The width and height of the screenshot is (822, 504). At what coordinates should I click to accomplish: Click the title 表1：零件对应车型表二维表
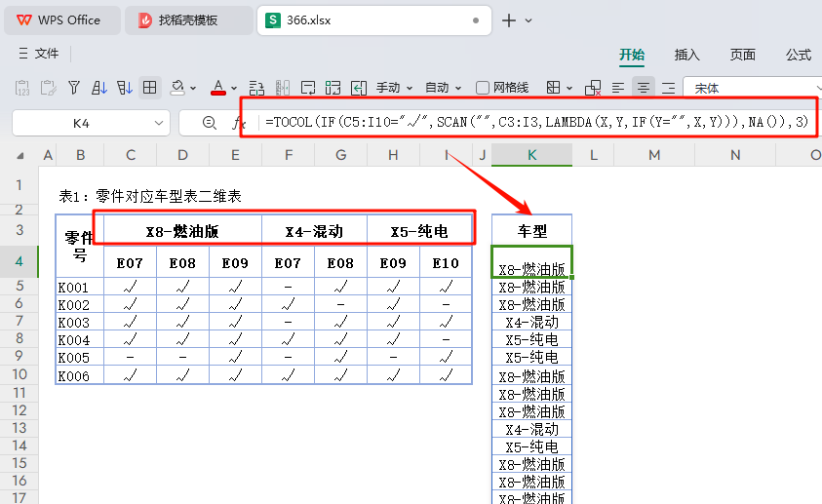(x=150, y=196)
